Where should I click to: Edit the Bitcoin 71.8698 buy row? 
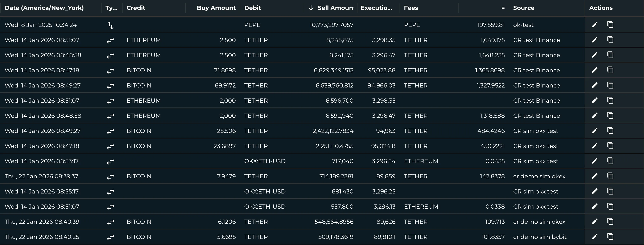pos(595,70)
